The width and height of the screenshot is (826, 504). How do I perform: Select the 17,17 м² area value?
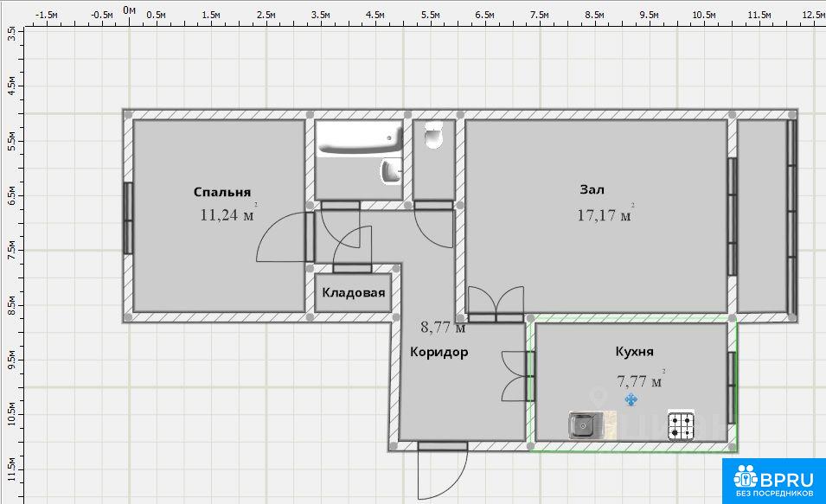click(605, 215)
